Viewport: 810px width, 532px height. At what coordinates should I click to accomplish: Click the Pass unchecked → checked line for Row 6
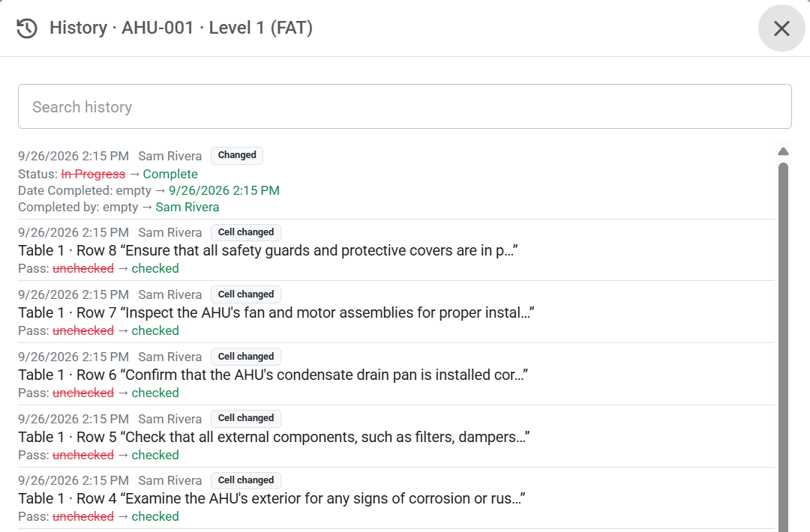[99, 393]
